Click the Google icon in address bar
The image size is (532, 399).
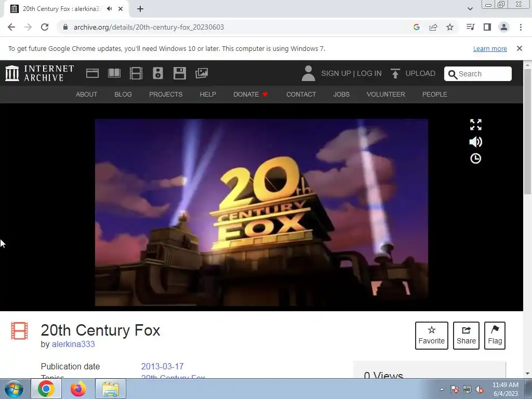(x=417, y=27)
